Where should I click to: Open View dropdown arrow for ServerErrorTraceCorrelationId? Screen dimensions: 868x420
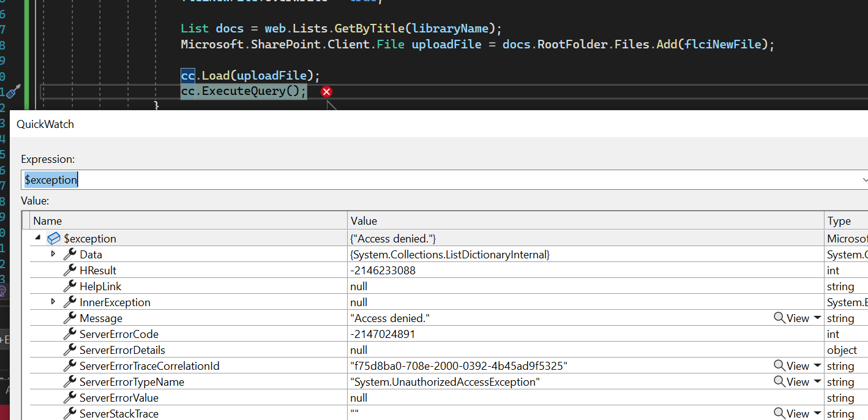tap(817, 366)
